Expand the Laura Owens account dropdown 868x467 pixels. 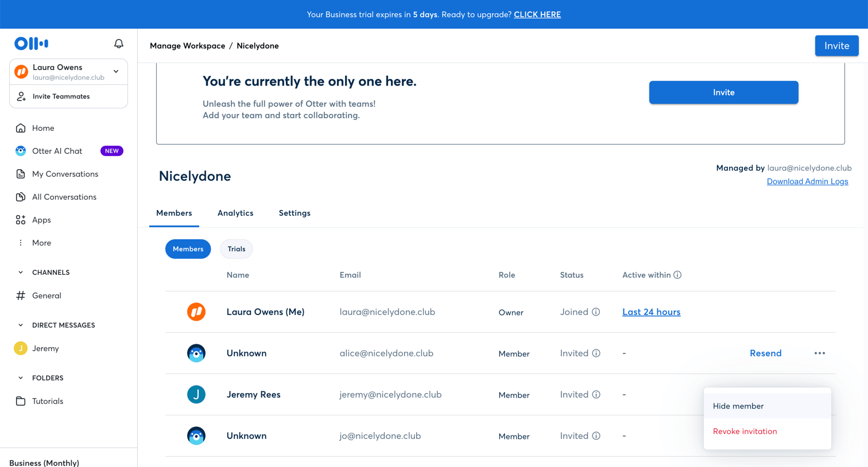pyautogui.click(x=116, y=72)
